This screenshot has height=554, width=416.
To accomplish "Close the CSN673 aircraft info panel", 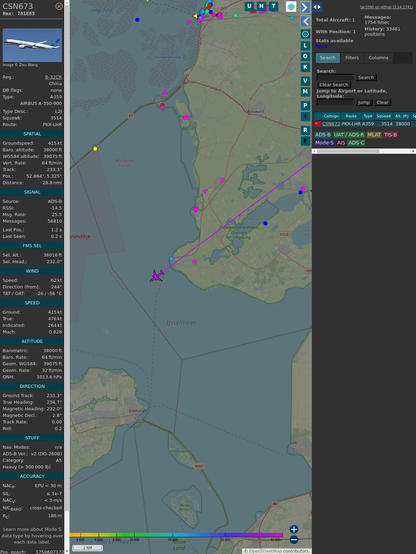I will [59, 6].
